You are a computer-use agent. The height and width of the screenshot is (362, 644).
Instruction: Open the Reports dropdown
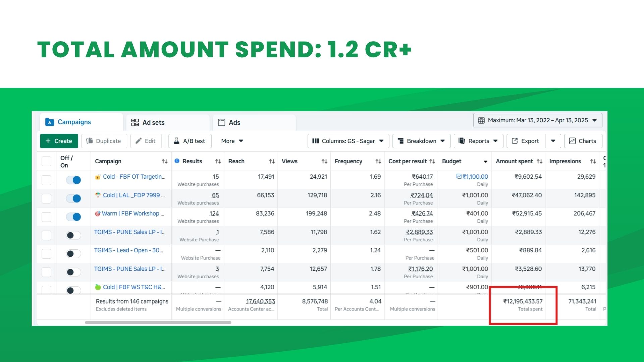pyautogui.click(x=478, y=141)
